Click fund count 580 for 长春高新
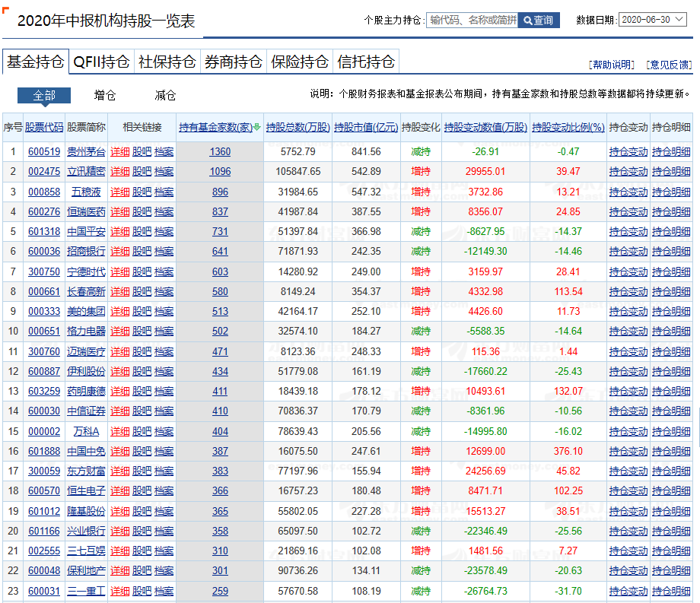The width and height of the screenshot is (700, 603). (220, 292)
